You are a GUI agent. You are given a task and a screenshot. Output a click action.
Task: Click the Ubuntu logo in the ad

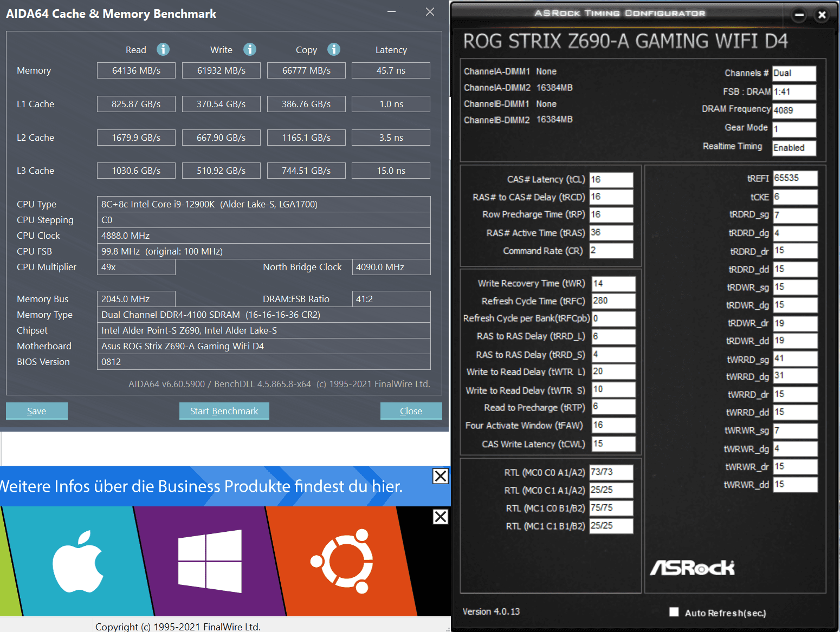(x=343, y=561)
